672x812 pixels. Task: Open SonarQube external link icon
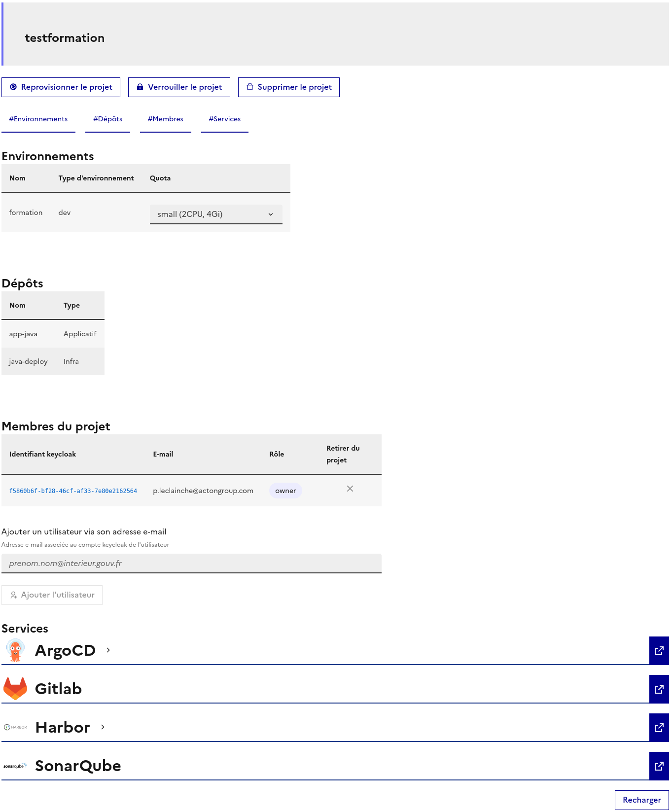(659, 766)
